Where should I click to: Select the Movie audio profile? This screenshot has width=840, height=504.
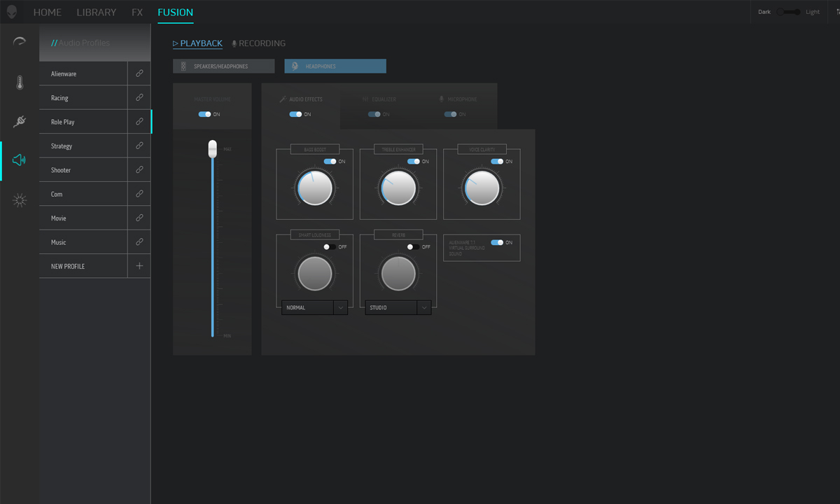pos(83,218)
